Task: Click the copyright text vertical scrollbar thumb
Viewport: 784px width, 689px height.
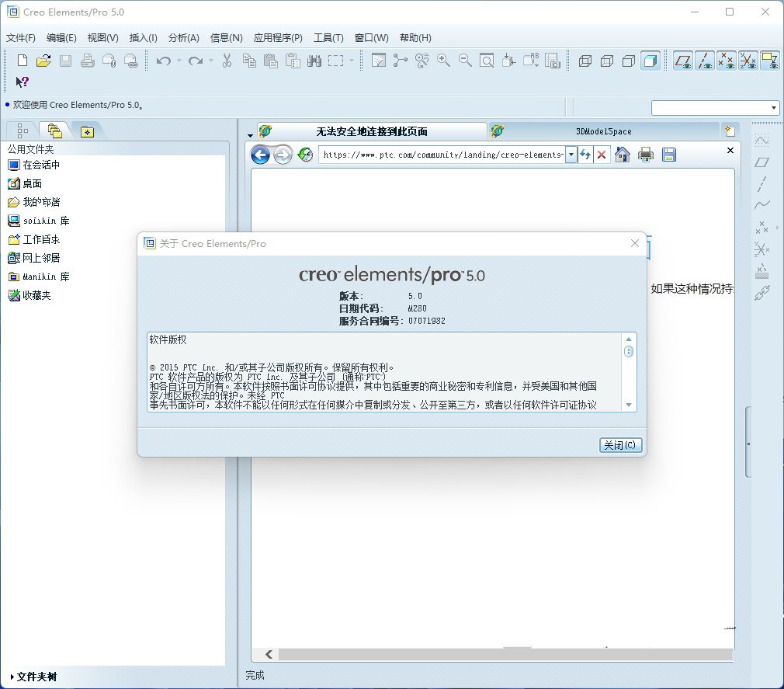Action: pos(629,352)
